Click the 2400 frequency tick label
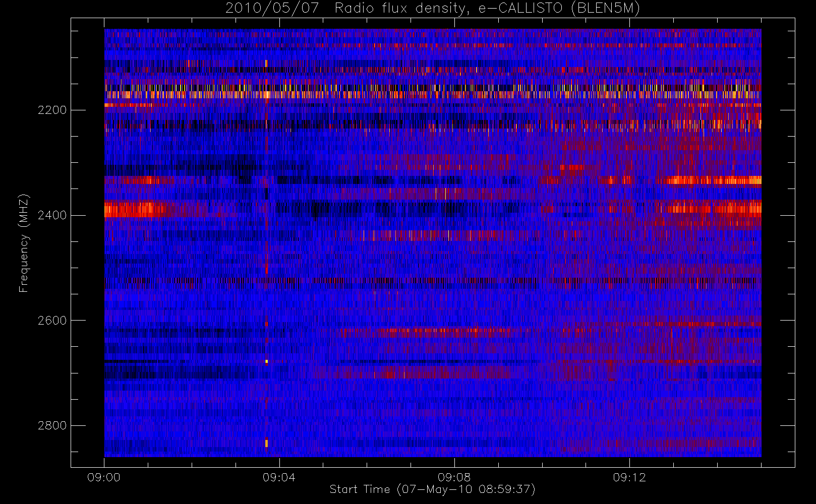The image size is (816, 504). 52,216
